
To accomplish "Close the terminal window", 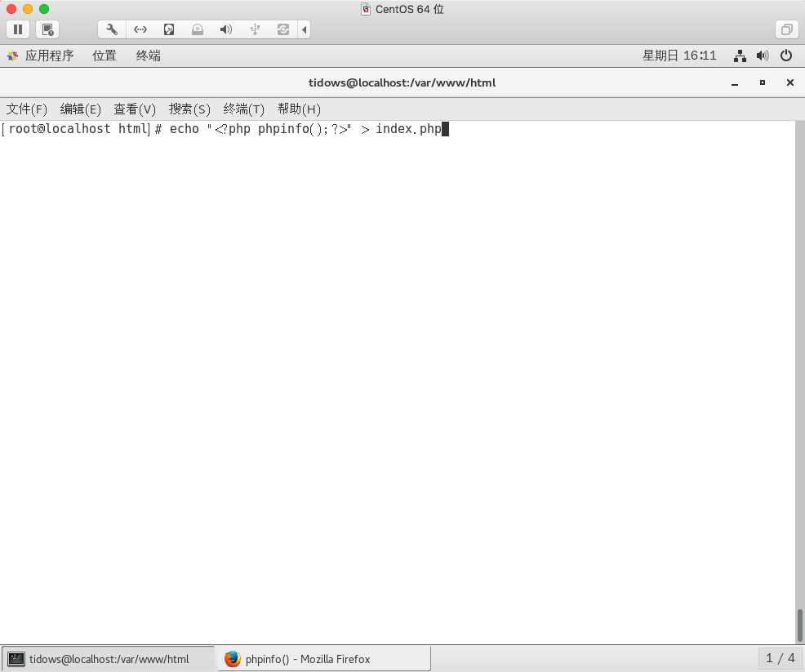I will [790, 82].
